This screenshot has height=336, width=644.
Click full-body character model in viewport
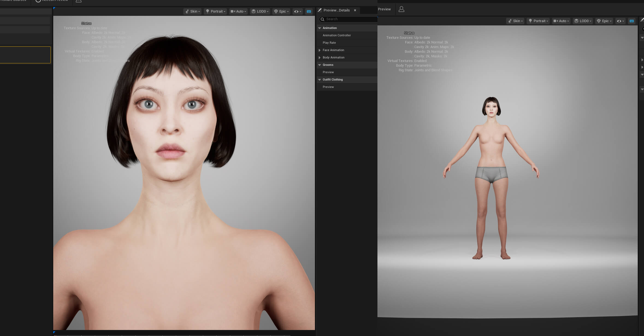pos(491,178)
